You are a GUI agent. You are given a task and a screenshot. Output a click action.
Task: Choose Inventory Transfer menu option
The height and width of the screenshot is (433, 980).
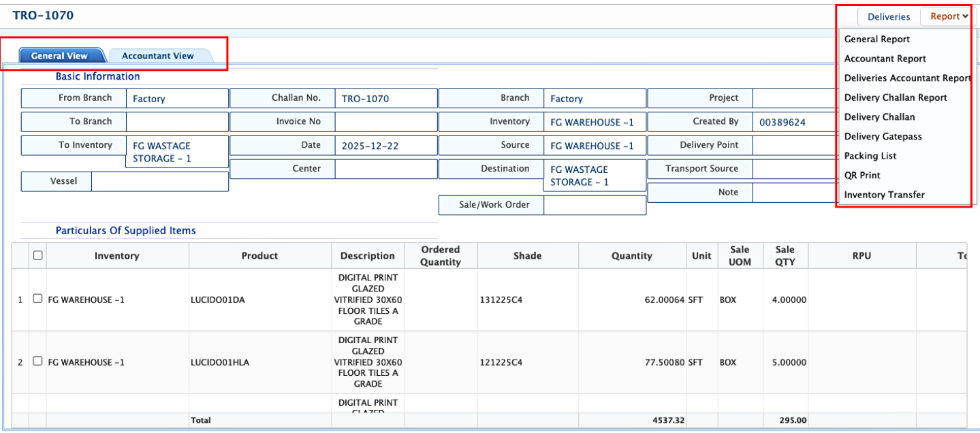884,195
